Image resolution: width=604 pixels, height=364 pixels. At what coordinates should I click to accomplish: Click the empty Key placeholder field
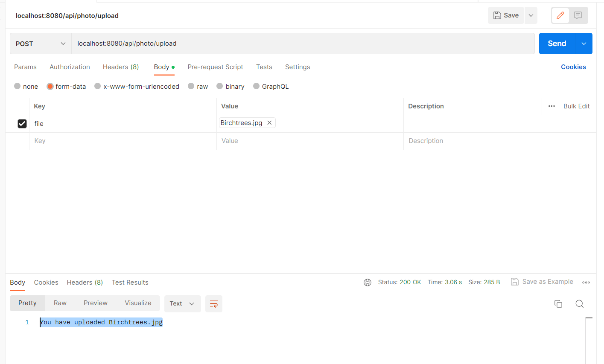coord(123,141)
